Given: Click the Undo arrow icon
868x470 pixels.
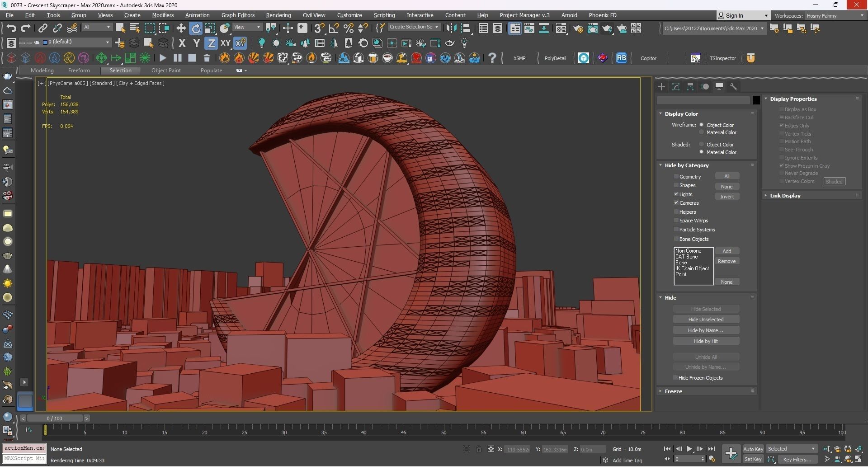Looking at the screenshot, I should click(x=11, y=28).
